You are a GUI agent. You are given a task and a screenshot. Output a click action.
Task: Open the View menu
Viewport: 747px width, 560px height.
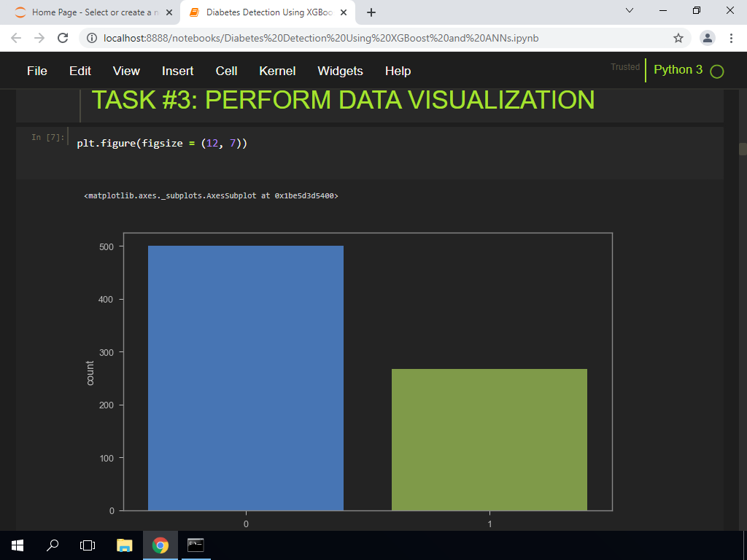[x=126, y=71]
